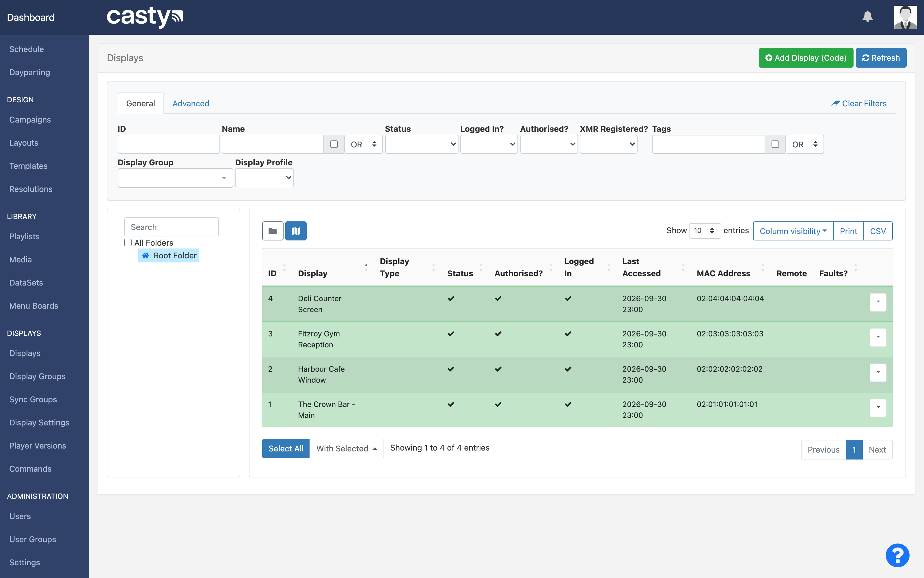This screenshot has width=924, height=578.
Task: Export table with CSV button
Action: click(878, 231)
